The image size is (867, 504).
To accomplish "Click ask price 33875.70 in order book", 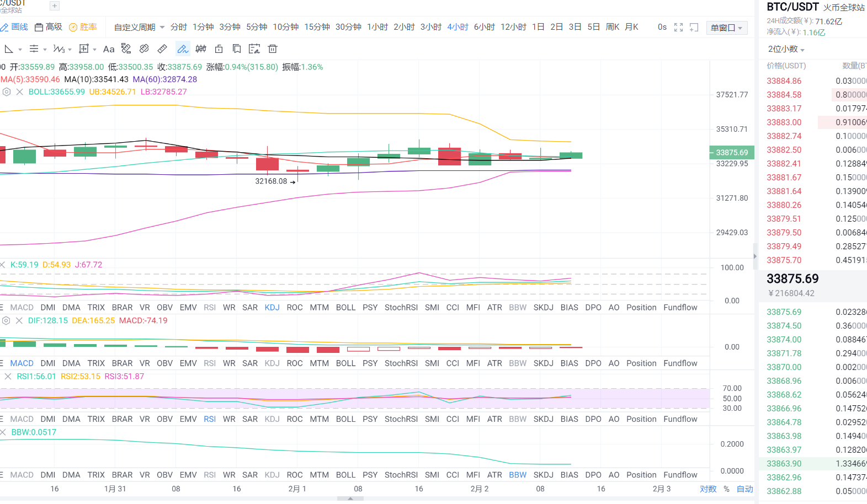I will (x=784, y=260).
